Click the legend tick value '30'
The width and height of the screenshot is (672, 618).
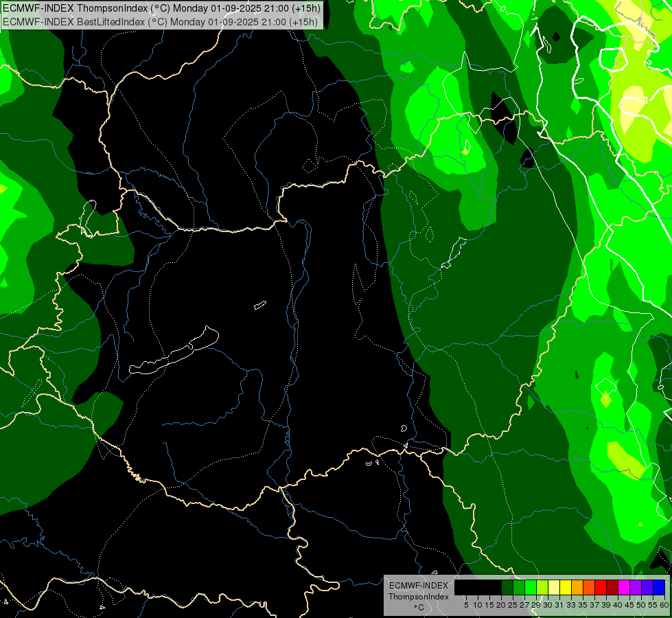click(548, 605)
